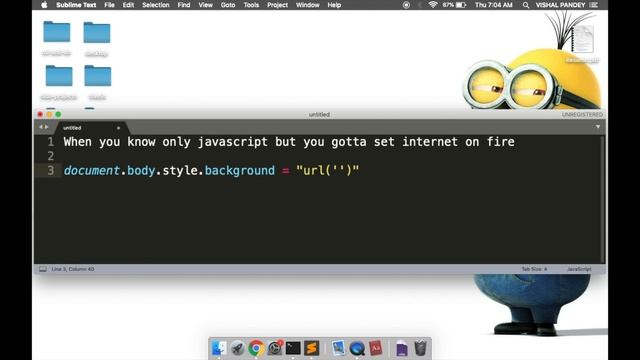This screenshot has width=640, height=360.
Task: Click the screen recording status icon
Action: pos(406,5)
